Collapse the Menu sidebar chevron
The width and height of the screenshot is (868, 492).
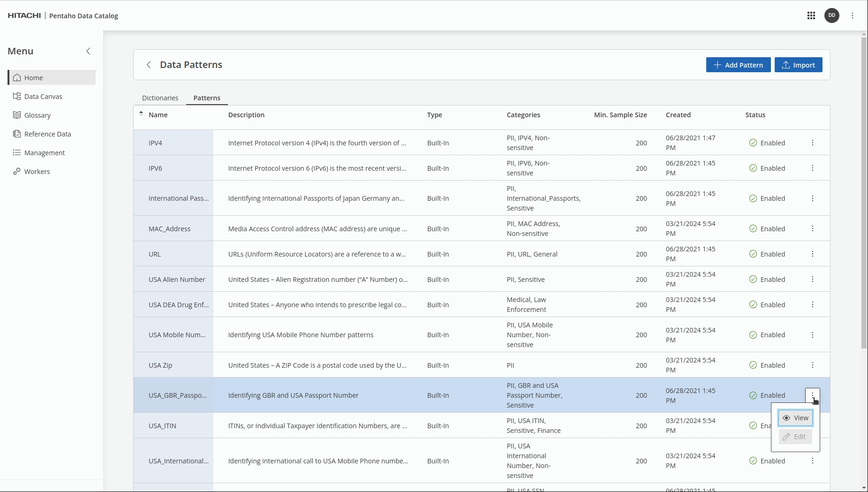(88, 51)
